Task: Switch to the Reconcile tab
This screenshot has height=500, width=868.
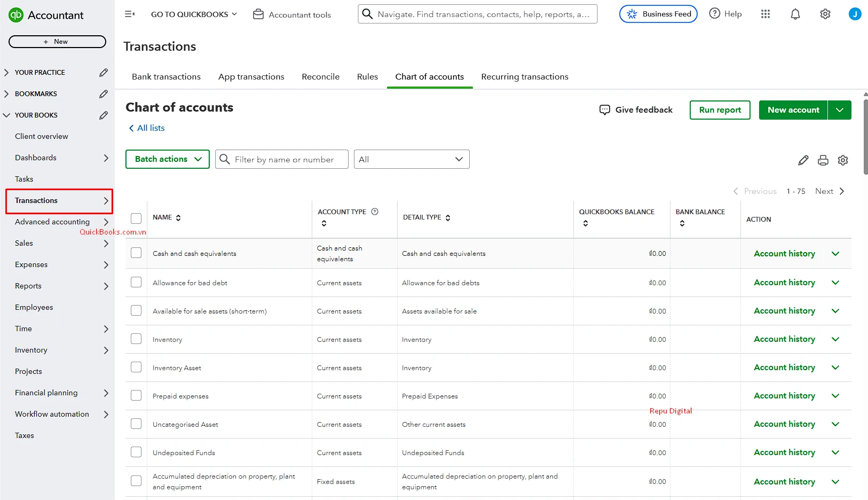Action: pos(320,76)
